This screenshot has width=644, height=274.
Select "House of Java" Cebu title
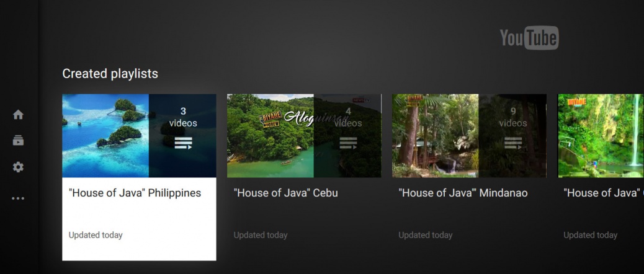point(286,193)
